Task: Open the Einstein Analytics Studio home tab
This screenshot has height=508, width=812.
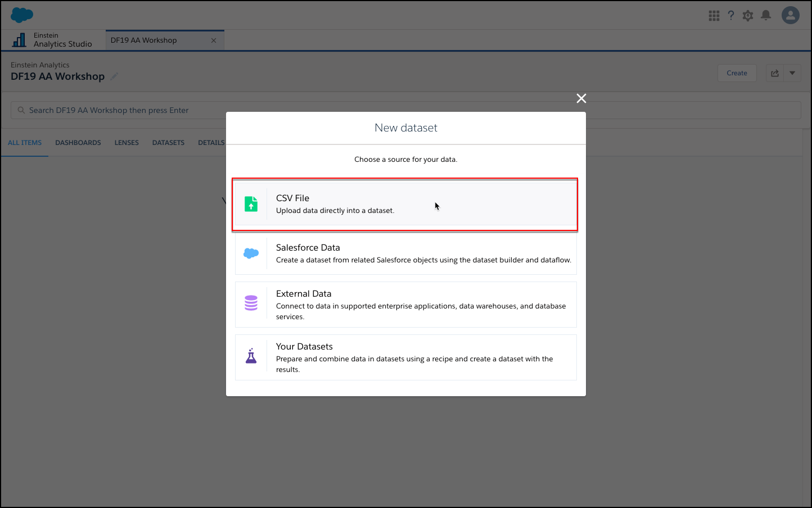Action: pyautogui.click(x=53, y=40)
